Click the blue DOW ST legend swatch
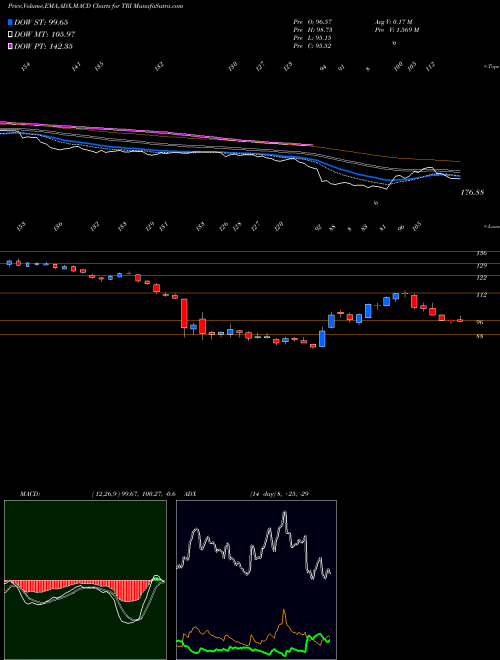Screen dimensions: 500x660 coord(10,23)
